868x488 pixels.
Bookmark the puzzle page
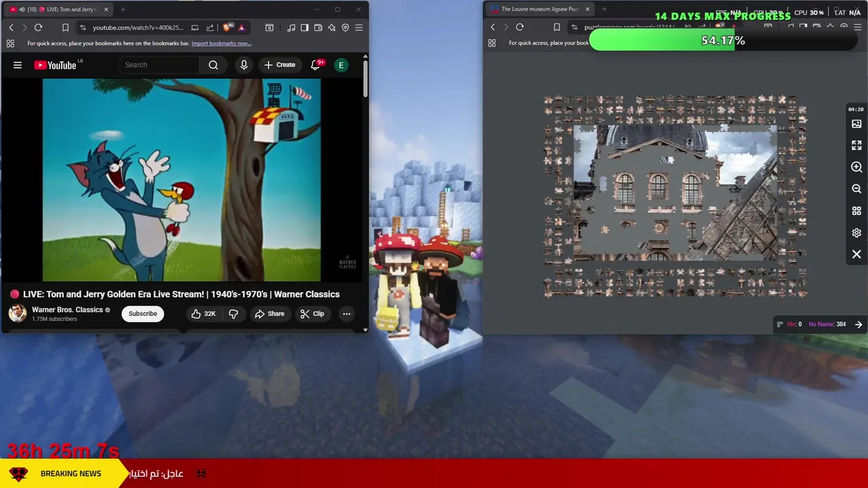[x=557, y=27]
